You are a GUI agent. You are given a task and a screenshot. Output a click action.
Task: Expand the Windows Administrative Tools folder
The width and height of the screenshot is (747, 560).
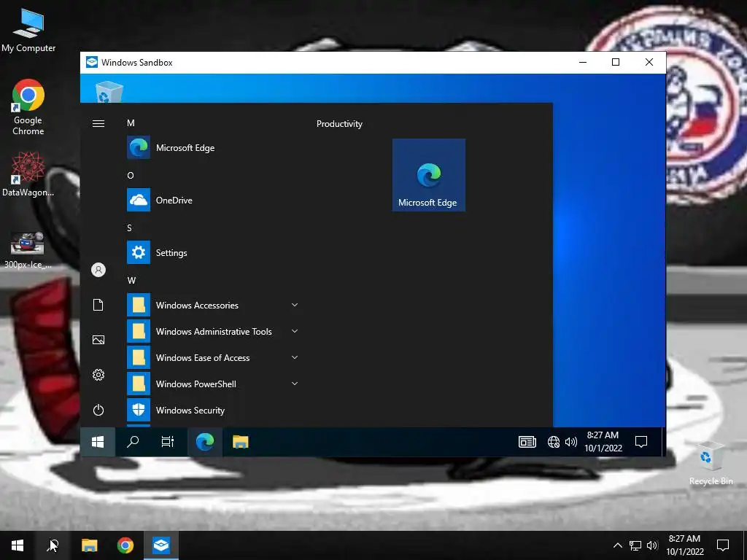pos(214,331)
